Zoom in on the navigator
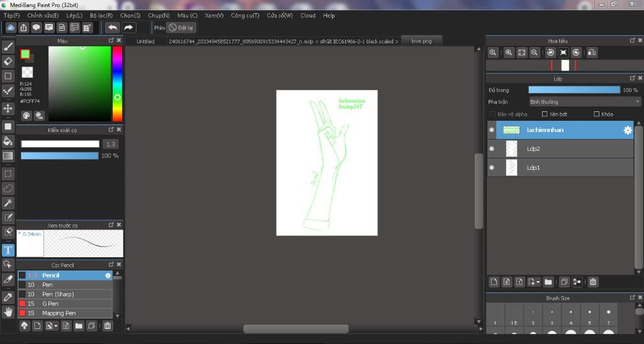The height and width of the screenshot is (344, 644). click(x=508, y=53)
